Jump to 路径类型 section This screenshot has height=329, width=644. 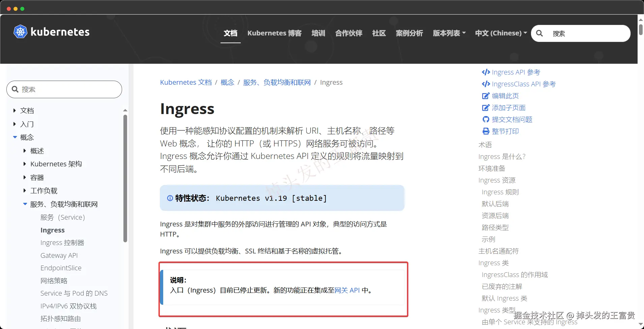(495, 227)
